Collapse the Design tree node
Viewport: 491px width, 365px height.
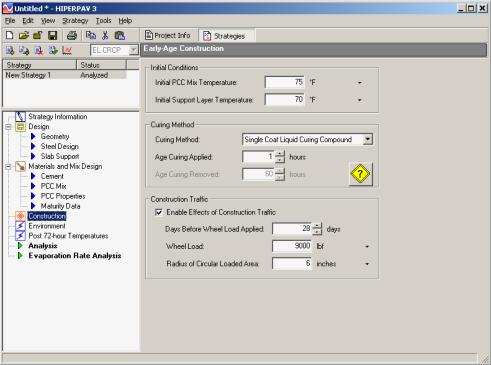click(8, 127)
